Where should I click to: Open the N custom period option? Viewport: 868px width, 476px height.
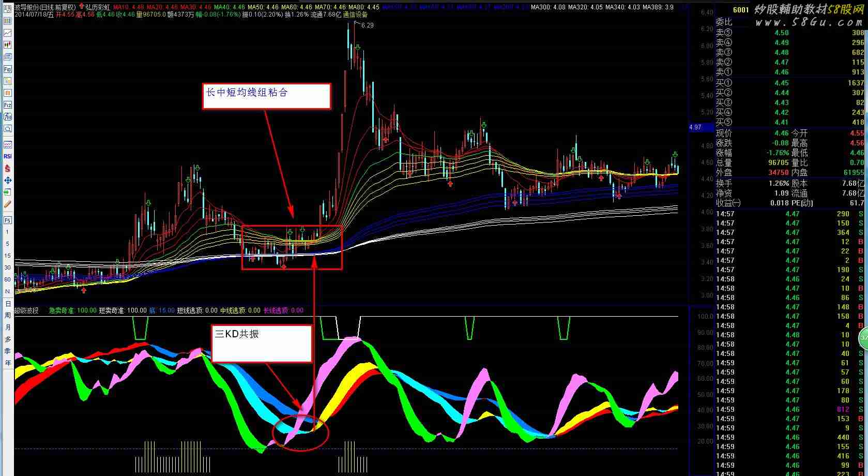tap(8, 291)
